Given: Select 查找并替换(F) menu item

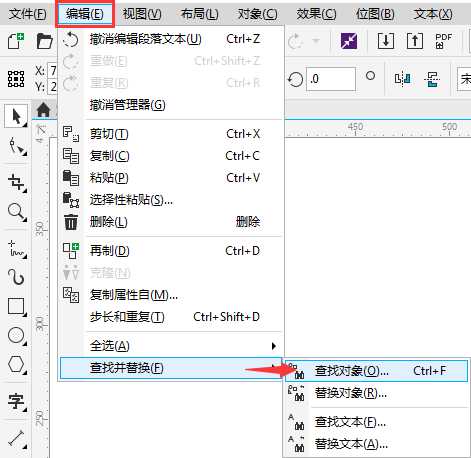Looking at the screenshot, I should coord(171,368).
